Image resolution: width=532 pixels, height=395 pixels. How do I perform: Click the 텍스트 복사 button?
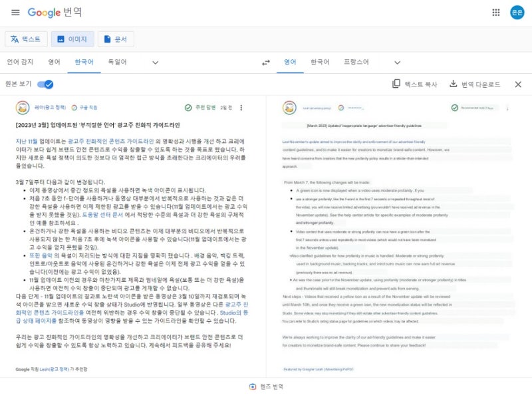[414, 84]
